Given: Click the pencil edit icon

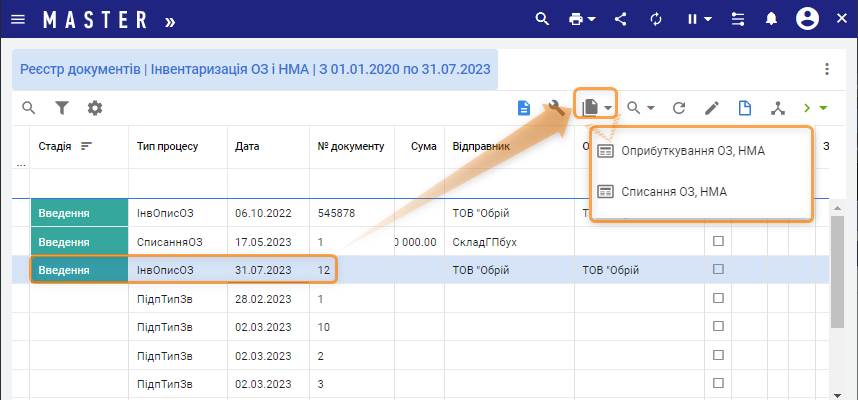Looking at the screenshot, I should [712, 108].
